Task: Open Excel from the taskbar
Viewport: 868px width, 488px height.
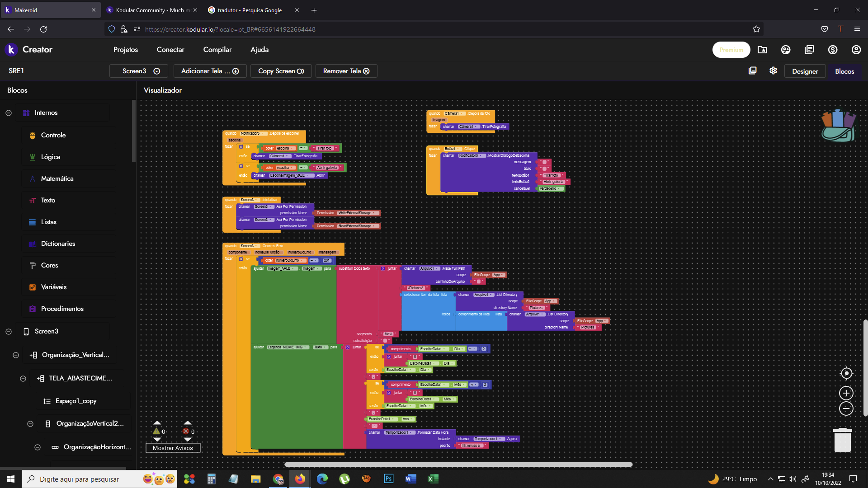Action: [x=433, y=479]
